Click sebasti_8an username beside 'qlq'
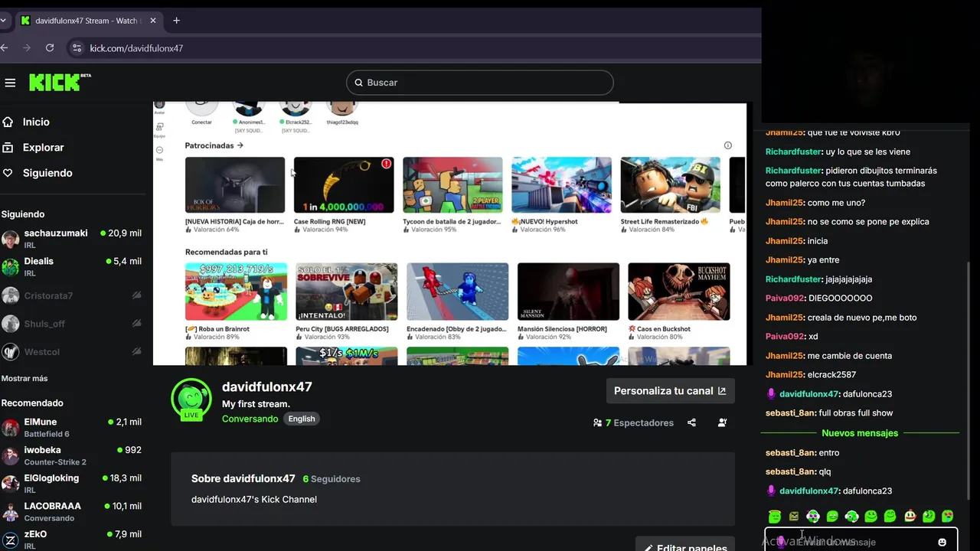Screen dimensions: 980x551 (790, 472)
